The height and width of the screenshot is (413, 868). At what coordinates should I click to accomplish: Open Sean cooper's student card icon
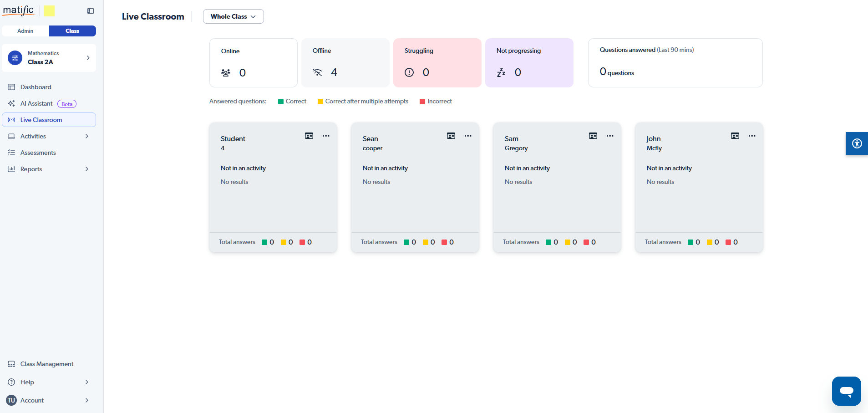[x=451, y=136]
